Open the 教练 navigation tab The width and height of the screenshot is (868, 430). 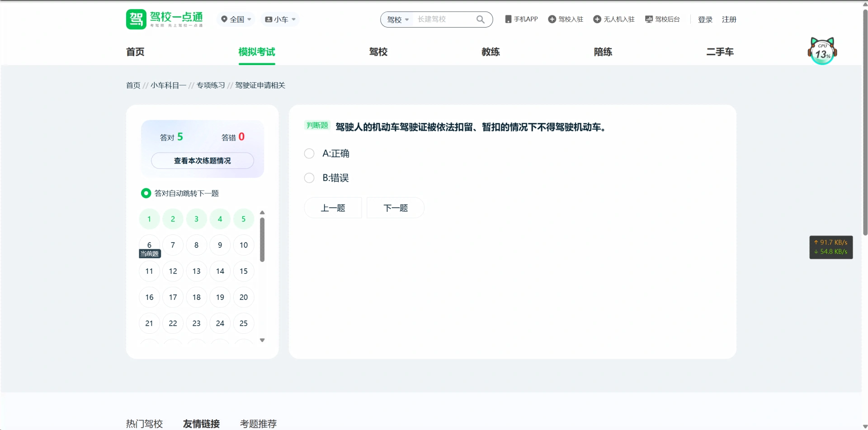(x=491, y=52)
